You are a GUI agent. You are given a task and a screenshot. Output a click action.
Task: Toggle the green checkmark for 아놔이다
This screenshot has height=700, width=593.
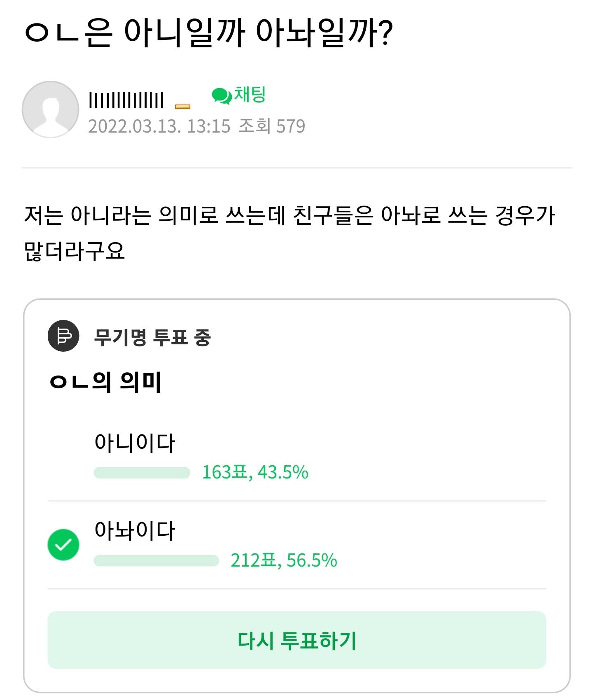click(x=63, y=544)
